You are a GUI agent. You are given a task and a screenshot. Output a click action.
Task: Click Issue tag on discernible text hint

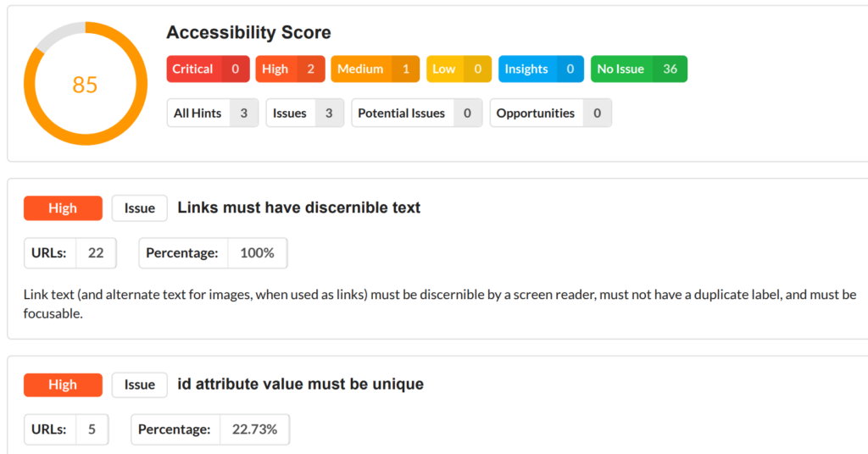pyautogui.click(x=140, y=208)
